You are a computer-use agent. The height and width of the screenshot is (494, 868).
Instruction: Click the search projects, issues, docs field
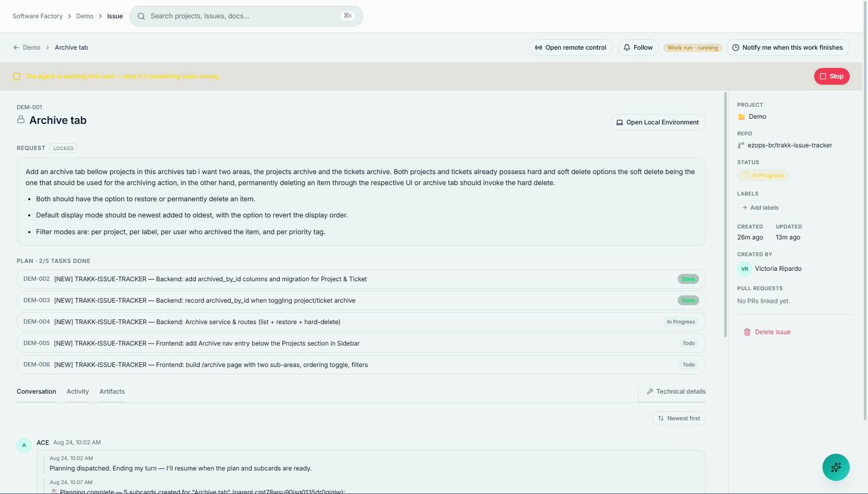(x=246, y=16)
